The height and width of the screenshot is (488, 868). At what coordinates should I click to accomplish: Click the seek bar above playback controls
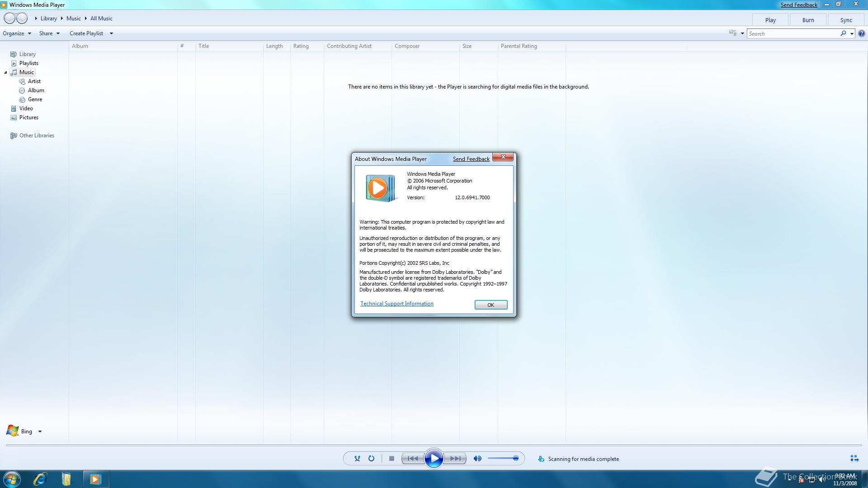click(434, 446)
